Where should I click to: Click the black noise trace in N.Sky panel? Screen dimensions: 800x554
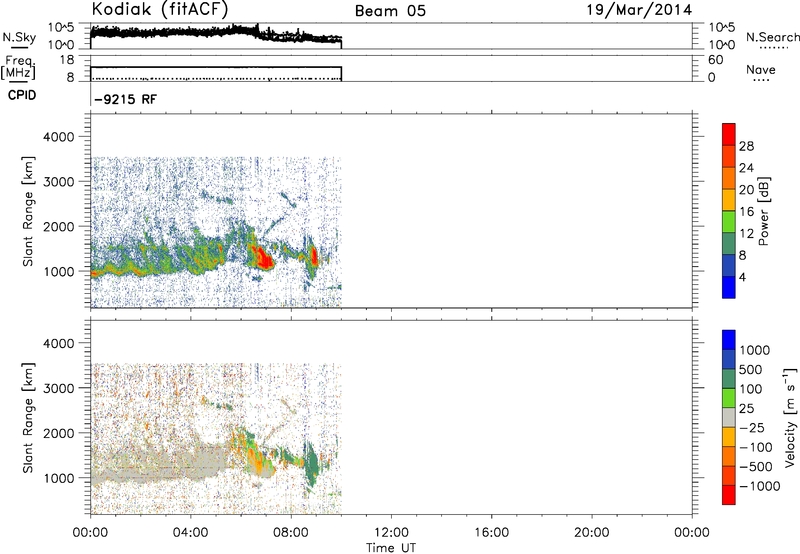tap(216, 34)
